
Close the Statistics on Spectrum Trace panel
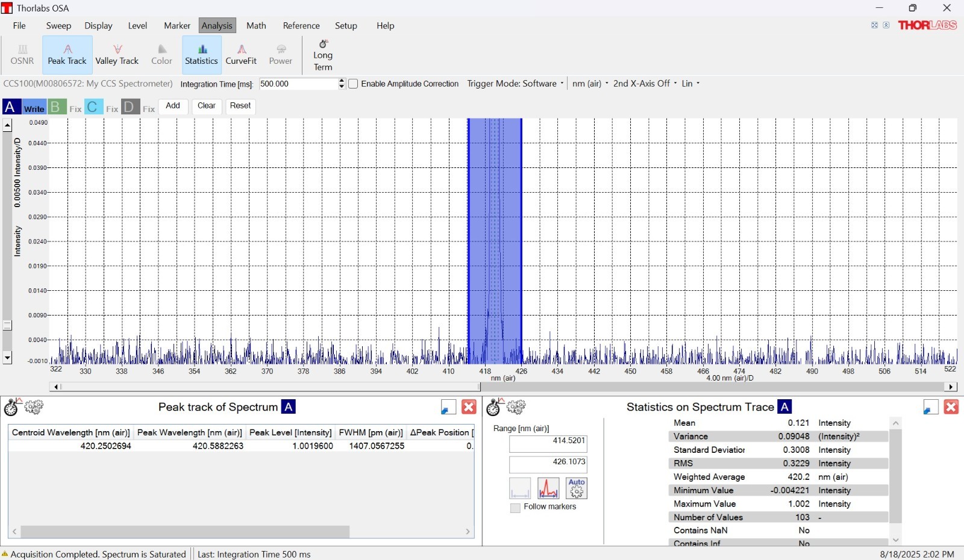pyautogui.click(x=951, y=407)
